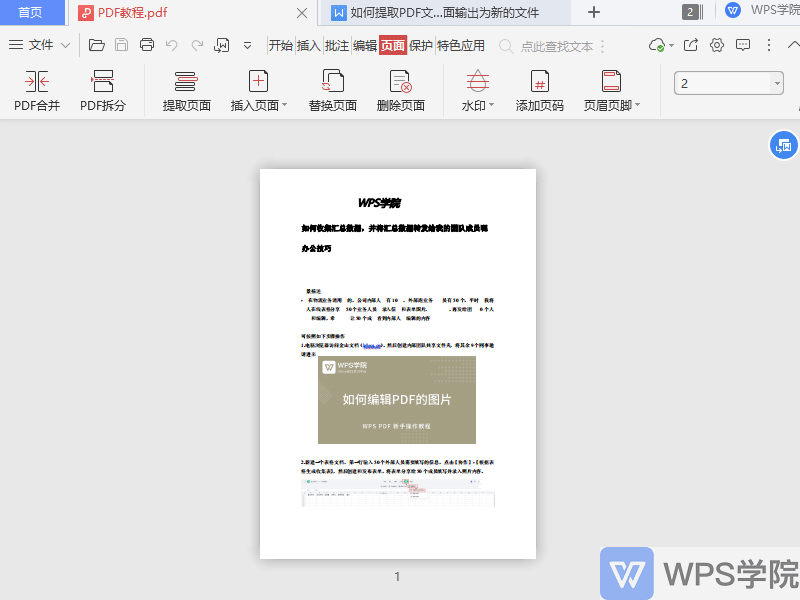Click the share export icon
This screenshot has width=800, height=600.
[691, 45]
